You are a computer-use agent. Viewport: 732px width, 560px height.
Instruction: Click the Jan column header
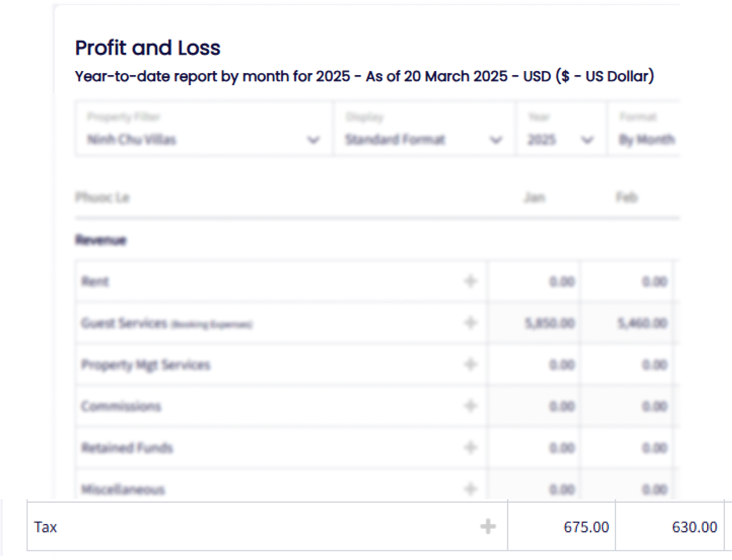click(x=534, y=197)
